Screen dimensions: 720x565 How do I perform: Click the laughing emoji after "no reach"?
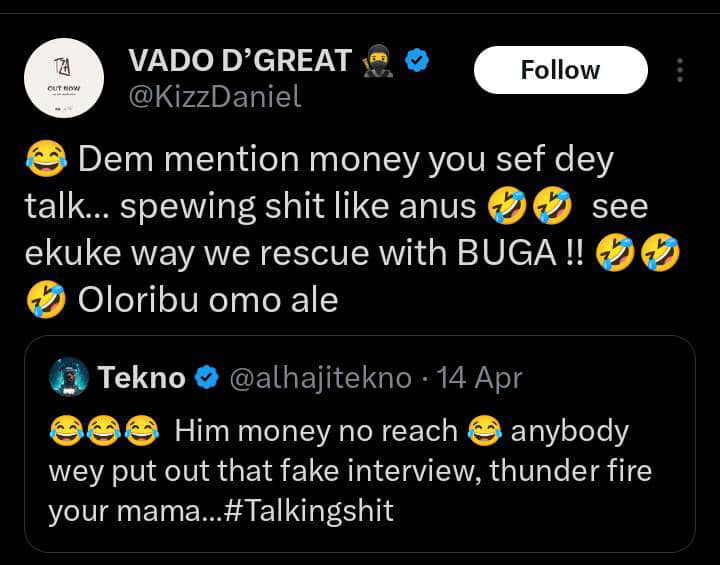click(x=485, y=432)
